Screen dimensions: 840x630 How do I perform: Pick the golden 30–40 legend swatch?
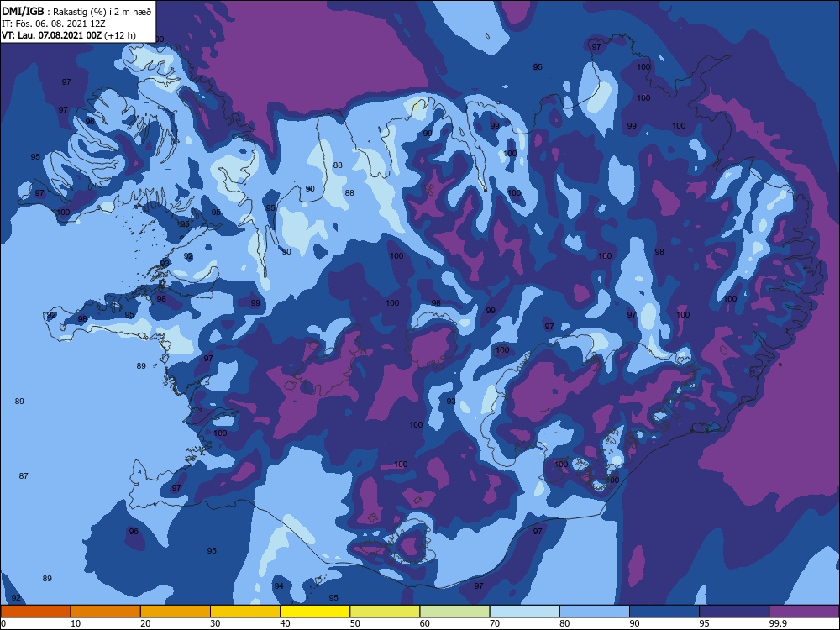245,612
